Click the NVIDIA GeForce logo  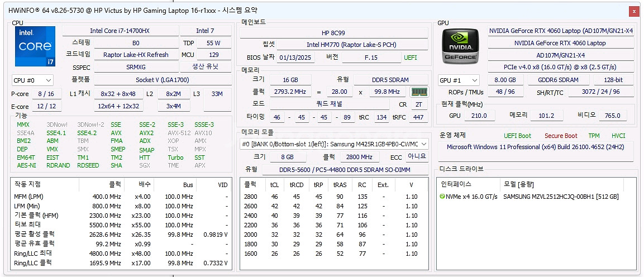[460, 46]
